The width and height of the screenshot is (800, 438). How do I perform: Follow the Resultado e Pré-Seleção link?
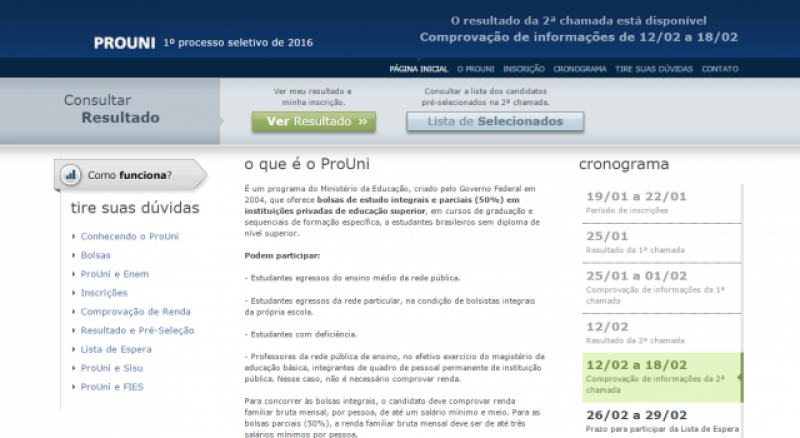click(x=137, y=331)
